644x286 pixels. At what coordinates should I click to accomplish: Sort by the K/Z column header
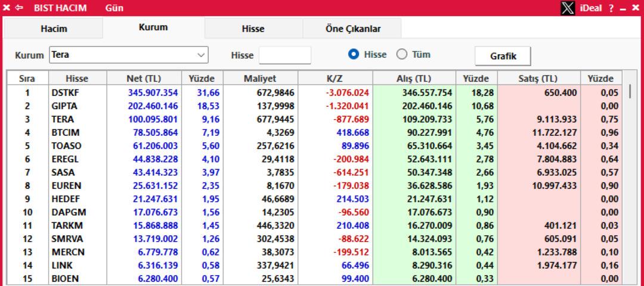point(335,79)
